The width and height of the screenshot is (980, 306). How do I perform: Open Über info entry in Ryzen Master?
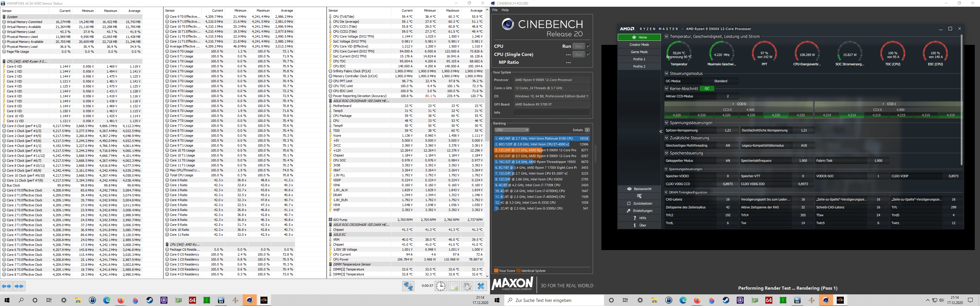[x=639, y=225]
